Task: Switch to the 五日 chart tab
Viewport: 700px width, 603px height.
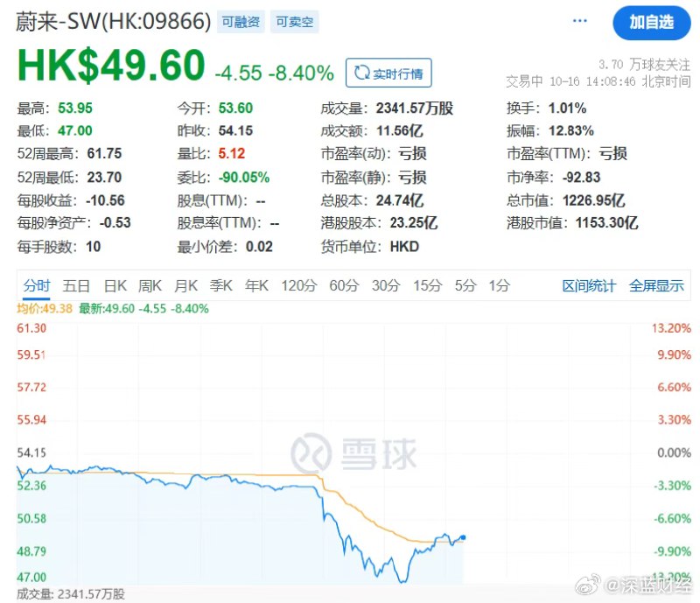Action: [x=76, y=285]
